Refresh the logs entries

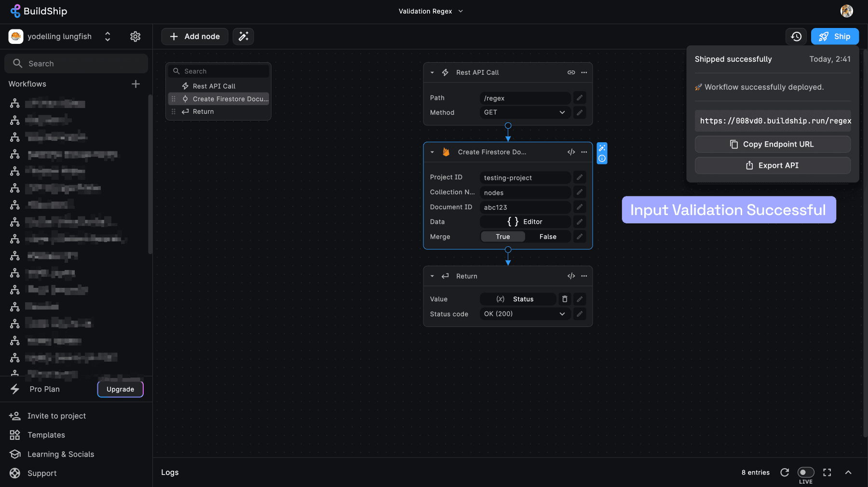785,473
